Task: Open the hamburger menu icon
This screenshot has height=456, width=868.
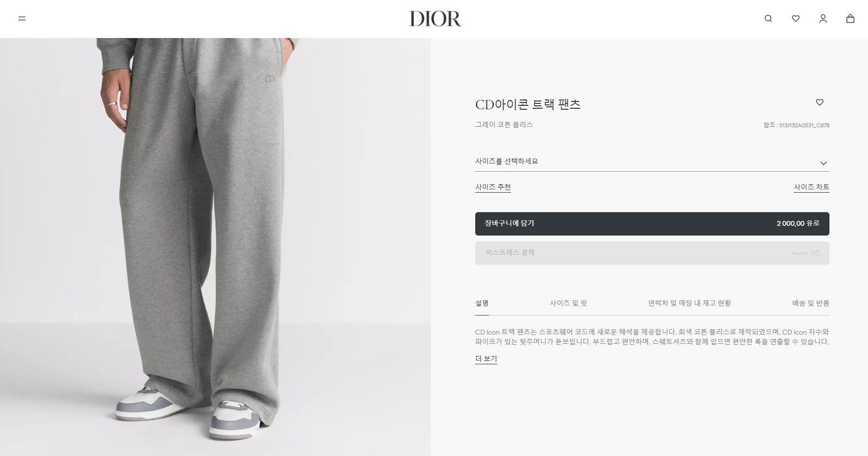Action: (x=22, y=19)
